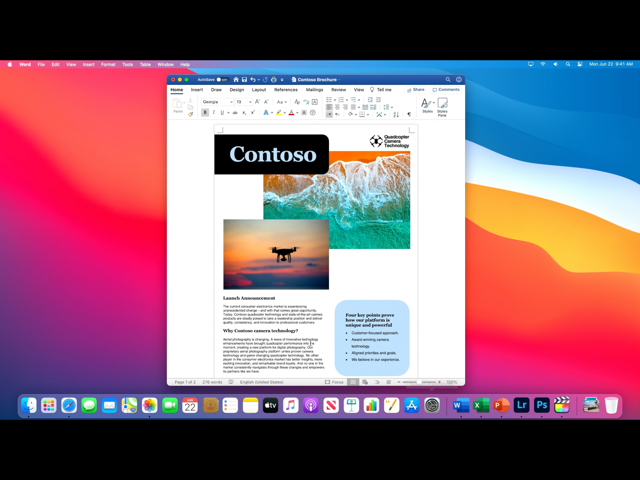The width and height of the screenshot is (640, 480).
Task: Click the Paste clipboard icon
Action: 177,104
